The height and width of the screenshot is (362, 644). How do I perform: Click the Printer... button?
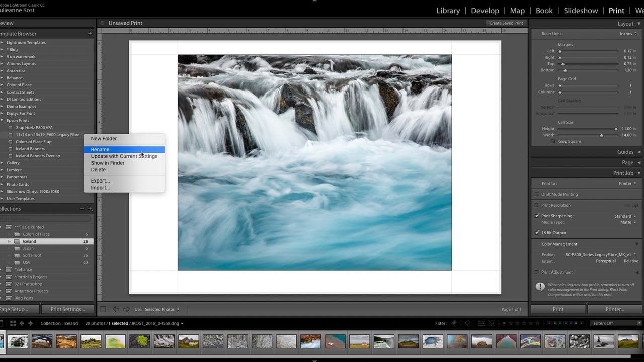(615, 309)
